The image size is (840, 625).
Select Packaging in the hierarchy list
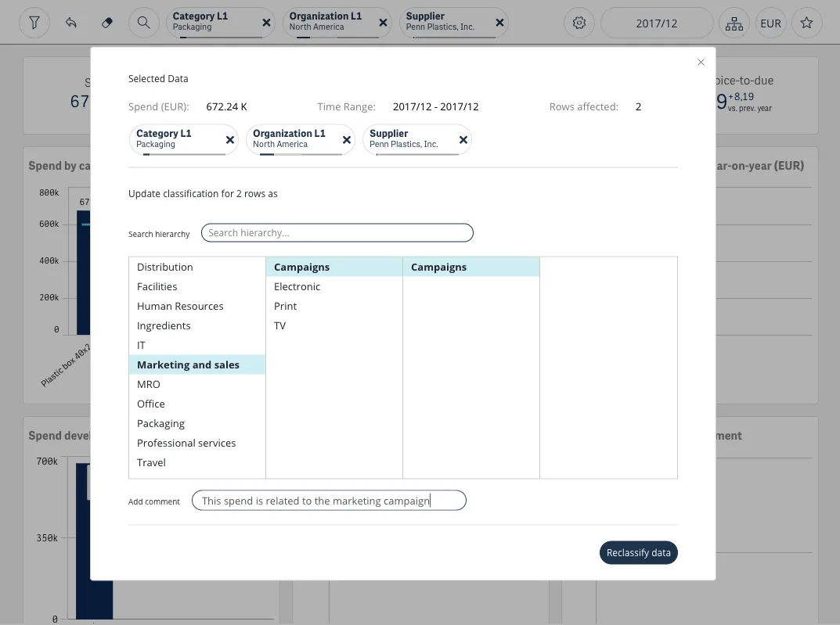(x=160, y=423)
